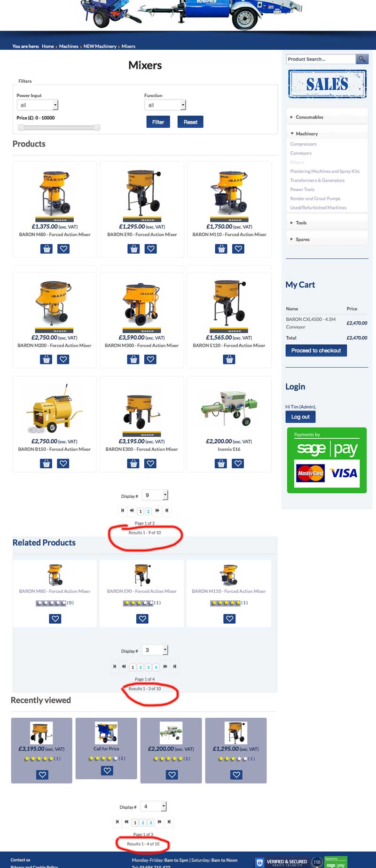Wishlist the Inomix S16 product
This screenshot has height=868, width=376.
point(238,464)
